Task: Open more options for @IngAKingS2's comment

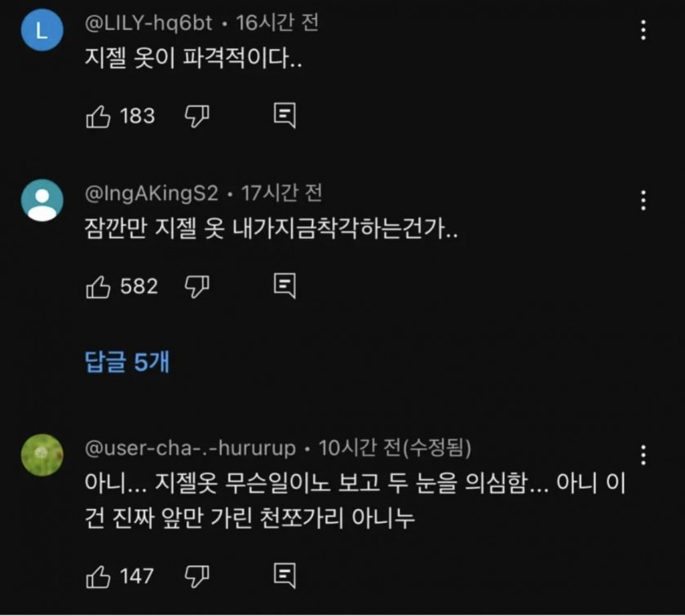Action: (x=643, y=200)
